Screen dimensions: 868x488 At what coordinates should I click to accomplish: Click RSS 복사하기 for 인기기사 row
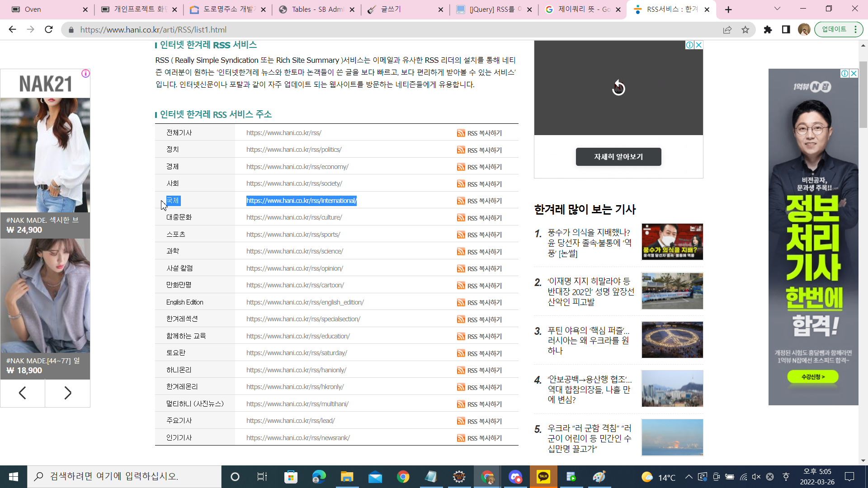479,438
